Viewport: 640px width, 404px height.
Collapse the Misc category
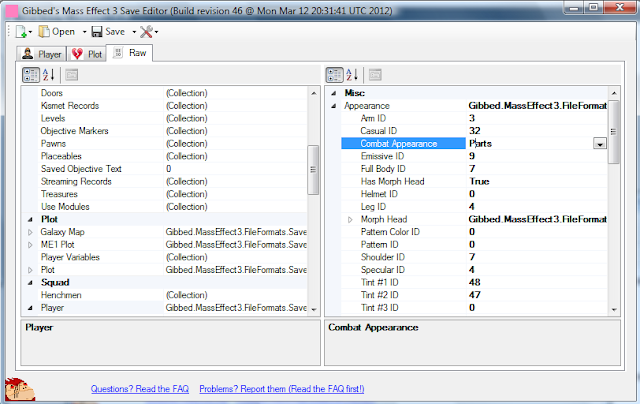(333, 93)
